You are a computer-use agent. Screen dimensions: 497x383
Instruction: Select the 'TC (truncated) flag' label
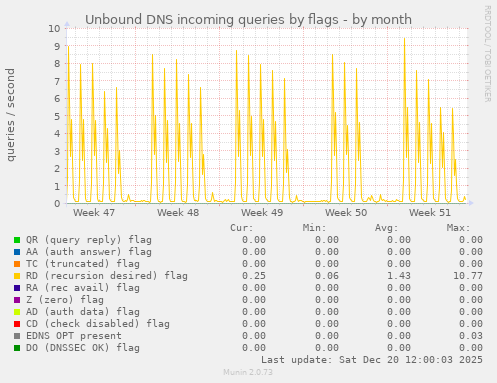click(83, 264)
